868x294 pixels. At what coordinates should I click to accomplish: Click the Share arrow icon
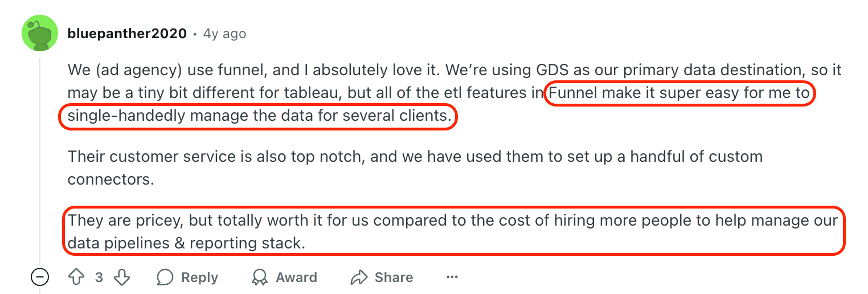pyautogui.click(x=359, y=277)
